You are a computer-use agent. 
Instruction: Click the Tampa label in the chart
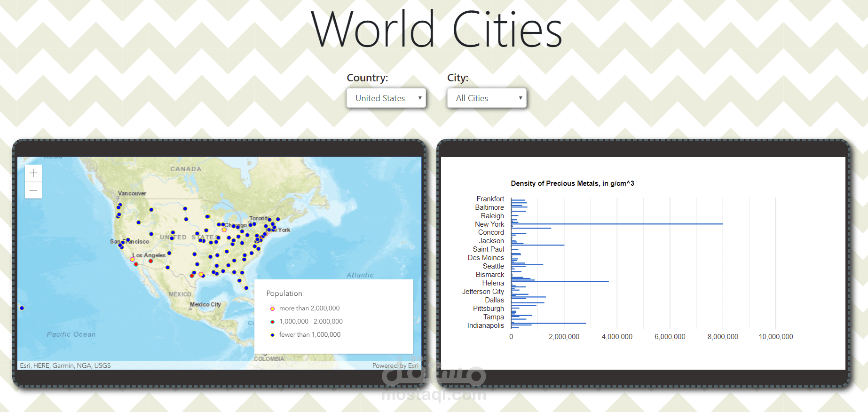pyautogui.click(x=494, y=317)
